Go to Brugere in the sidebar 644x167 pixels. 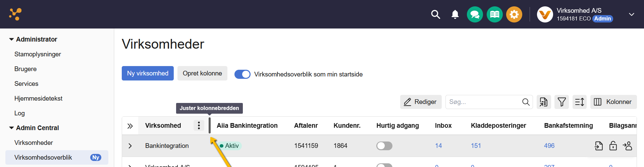pyautogui.click(x=25, y=69)
